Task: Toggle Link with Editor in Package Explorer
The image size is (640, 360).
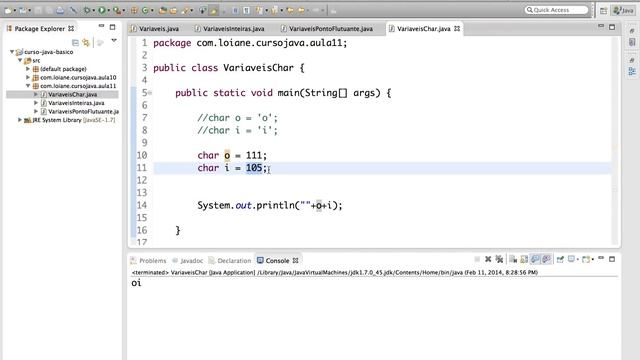Action: tap(86, 42)
